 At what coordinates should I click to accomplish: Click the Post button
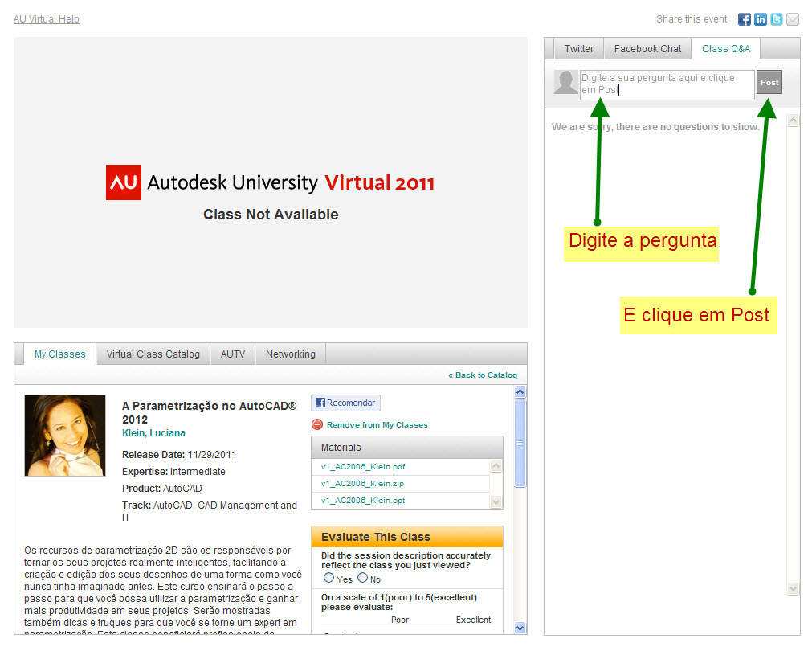[769, 82]
